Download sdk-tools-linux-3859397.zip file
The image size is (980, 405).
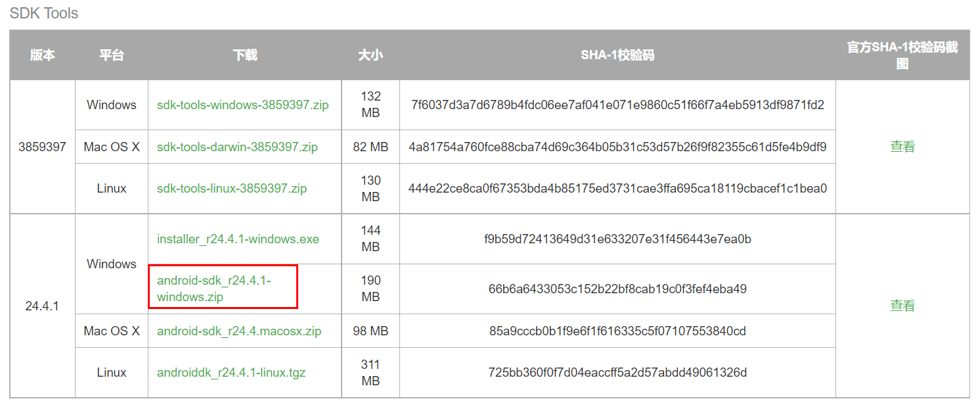232,188
